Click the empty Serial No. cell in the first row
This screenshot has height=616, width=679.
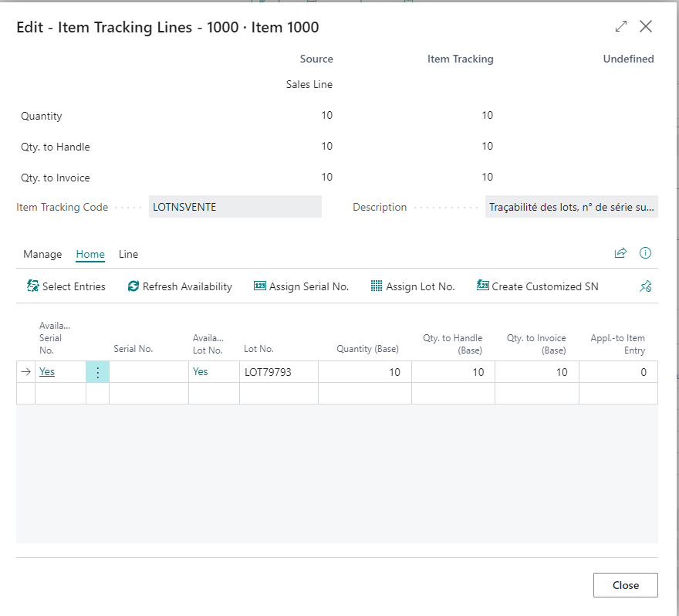148,372
